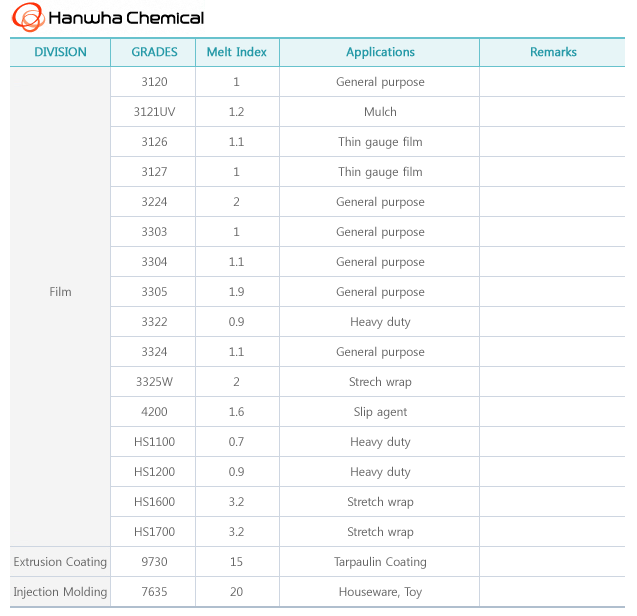Select the Tarpaulin Coating application cell
Image resolution: width=637 pixels, height=616 pixels.
[380, 562]
